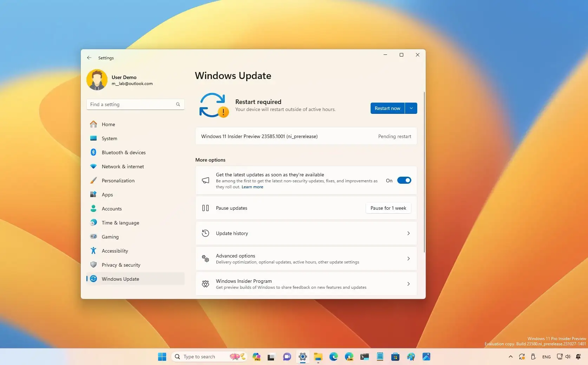This screenshot has height=365, width=588.
Task: Click the Pause for 1 week button
Action: [388, 208]
